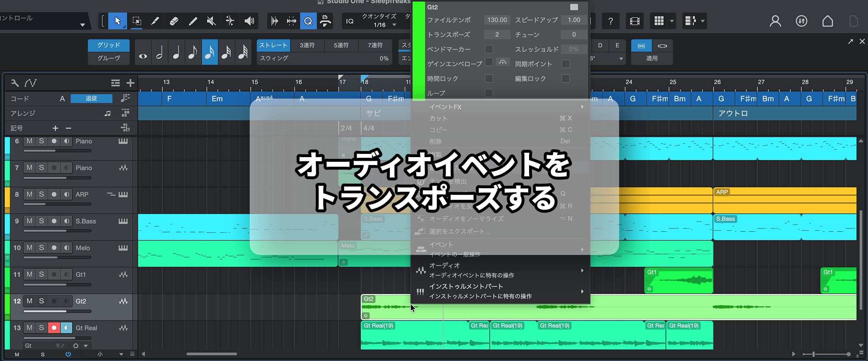Enable the 編集ロック checkbox
This screenshot has width=868, height=361.
[x=566, y=79]
